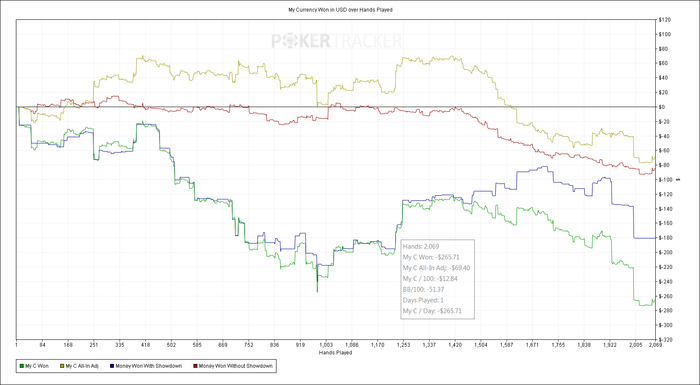
Task: Click the x-axis tick label 1,671
Action: click(532, 345)
